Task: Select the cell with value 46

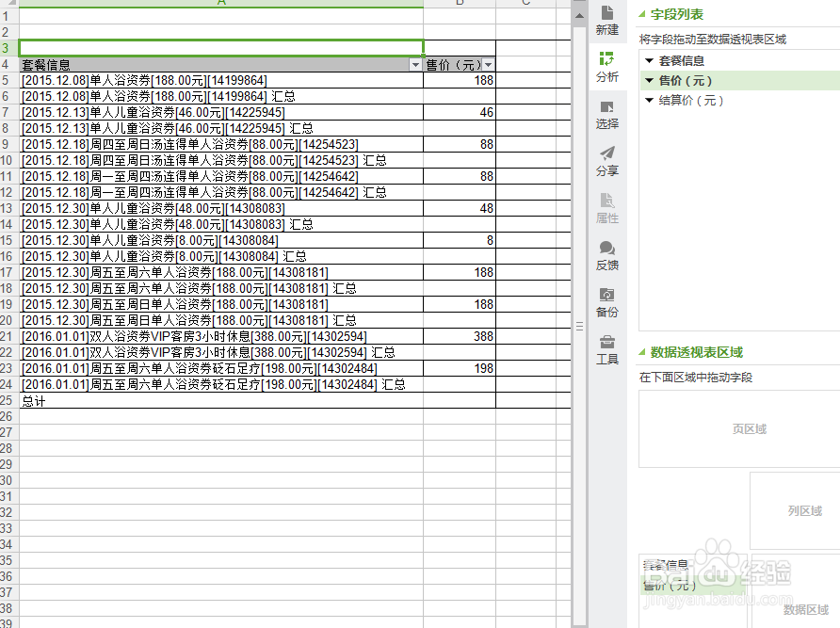Action: (x=460, y=113)
